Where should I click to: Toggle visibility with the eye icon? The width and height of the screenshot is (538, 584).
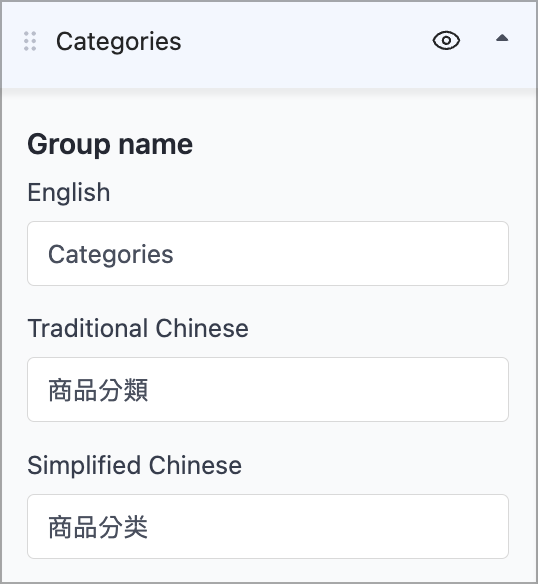click(446, 40)
